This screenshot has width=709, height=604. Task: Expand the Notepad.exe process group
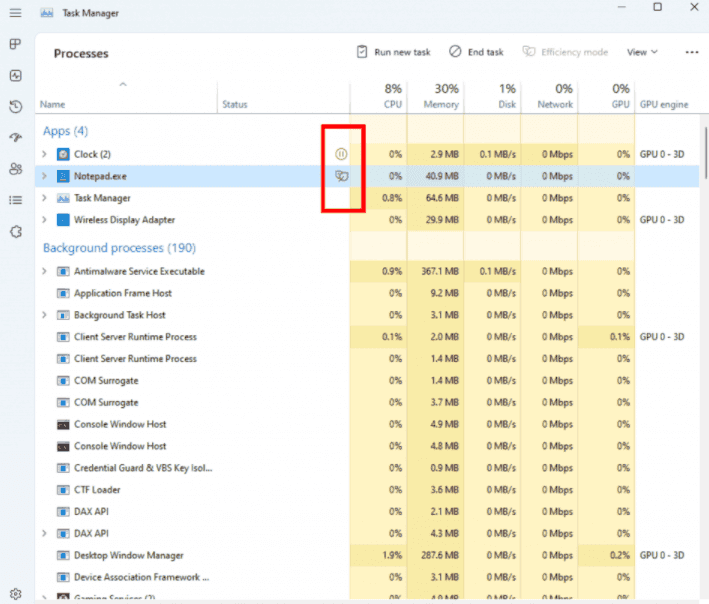point(44,176)
